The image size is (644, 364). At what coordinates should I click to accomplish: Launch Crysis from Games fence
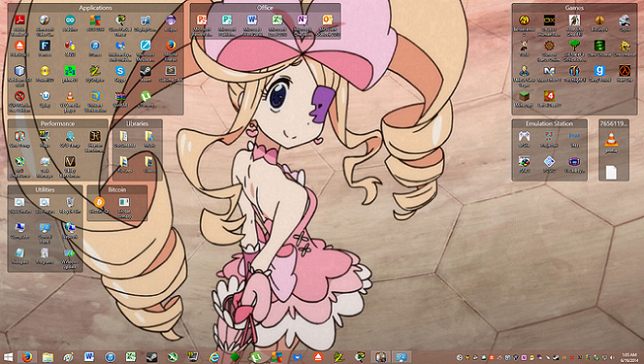[x=625, y=19]
